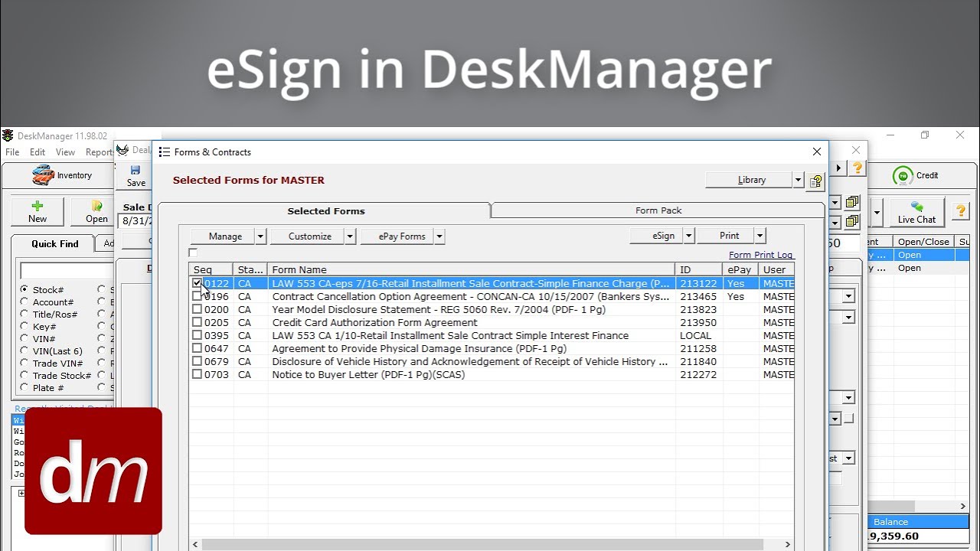Open the ePay Forms dropdown arrow
The height and width of the screenshot is (551, 980).
[439, 236]
